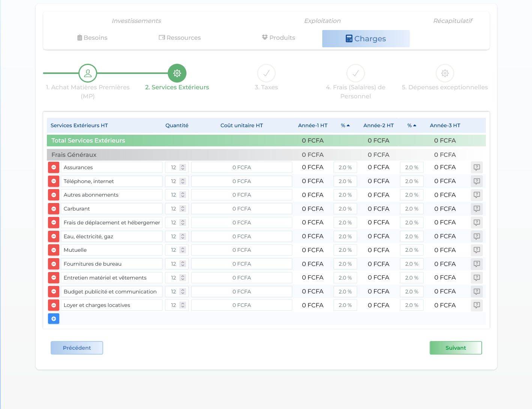
Task: Click Année-1 percentage field for Autres abonnements
Action: (345, 195)
